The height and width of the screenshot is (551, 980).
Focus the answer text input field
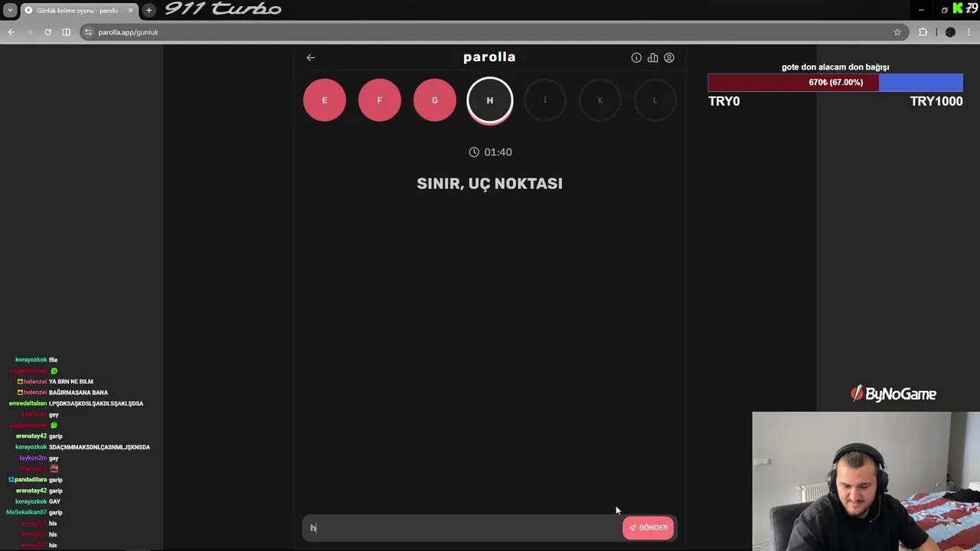[462, 527]
